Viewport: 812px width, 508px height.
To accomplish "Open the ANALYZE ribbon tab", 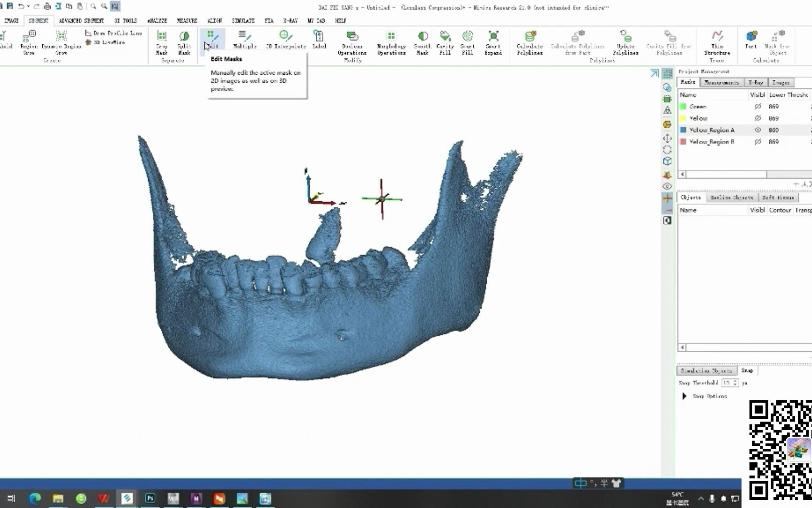I will pyautogui.click(x=157, y=21).
